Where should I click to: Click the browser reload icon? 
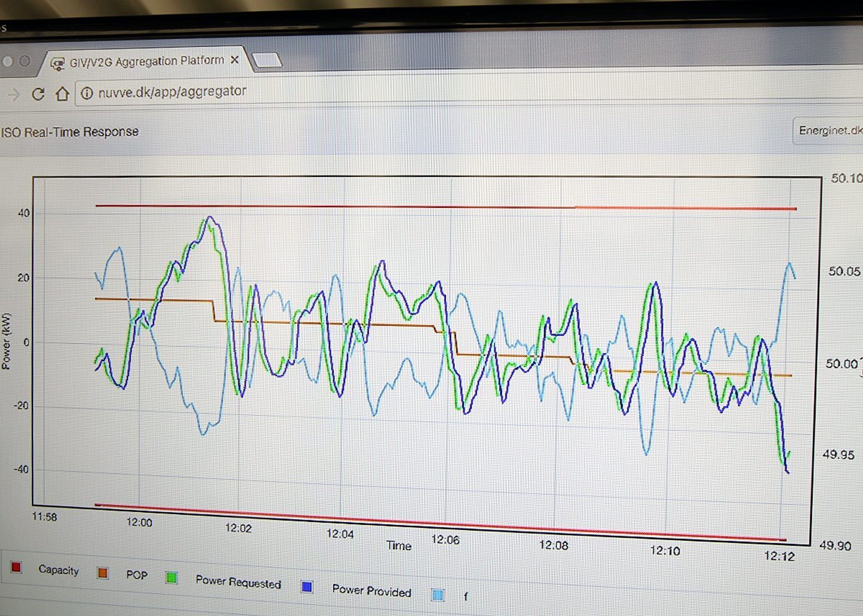point(38,94)
